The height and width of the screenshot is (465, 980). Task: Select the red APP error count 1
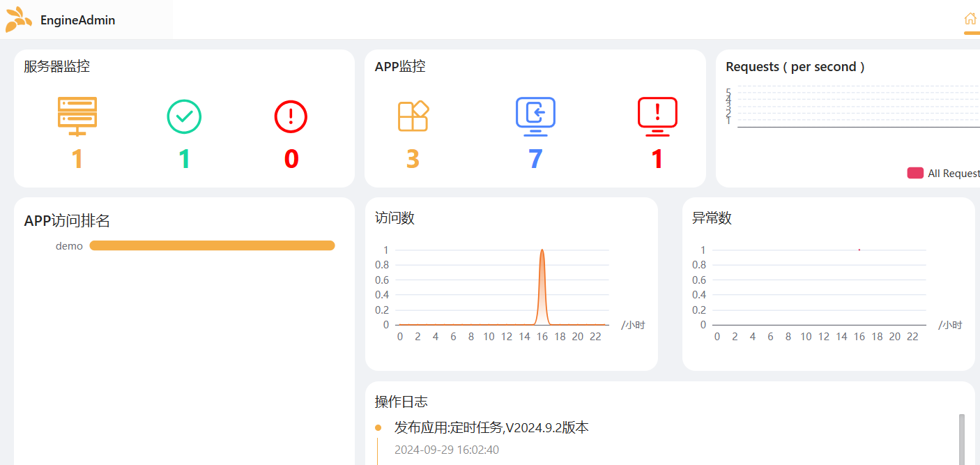(657, 159)
